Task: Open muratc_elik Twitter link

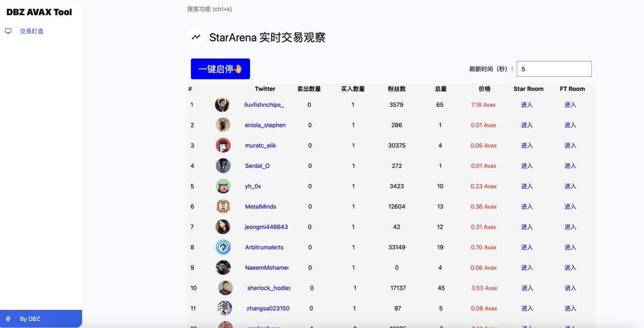Action: pos(260,145)
